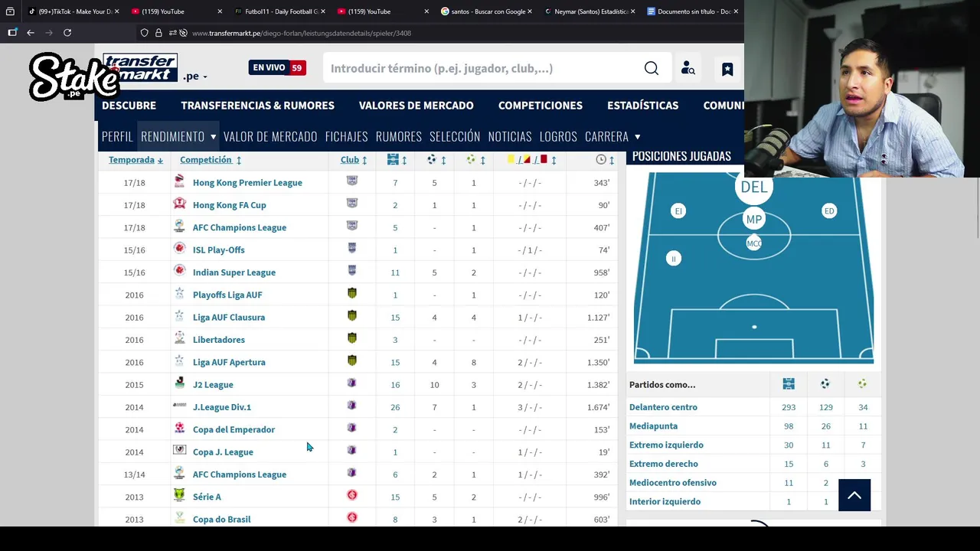Open the VALOR DE MERCADO tab
Viewport: 980px width, 551px height.
tap(270, 136)
